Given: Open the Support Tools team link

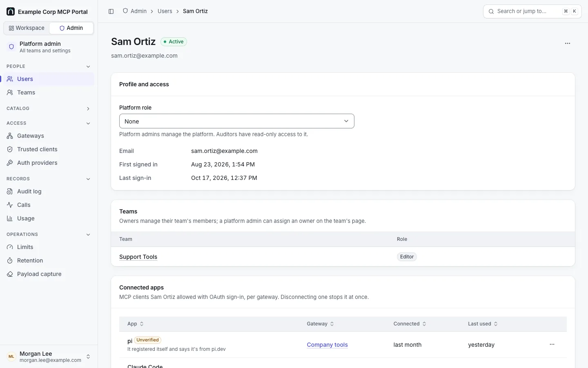Looking at the screenshot, I should tap(138, 257).
